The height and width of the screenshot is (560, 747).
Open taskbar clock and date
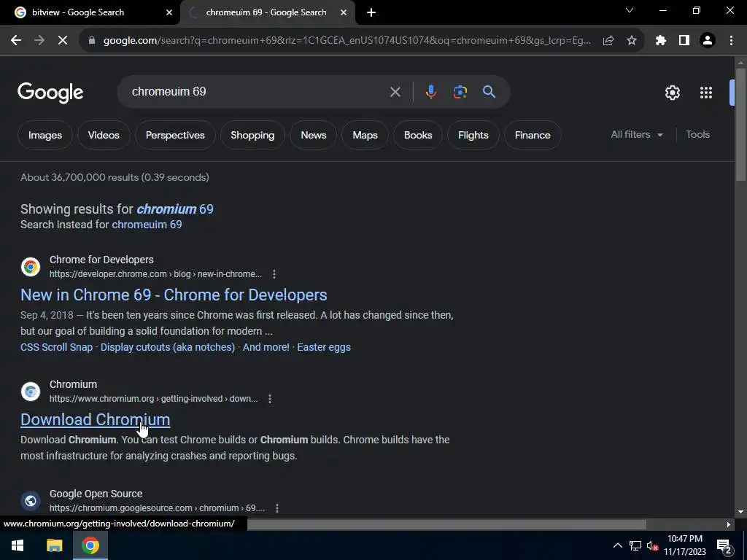684,545
